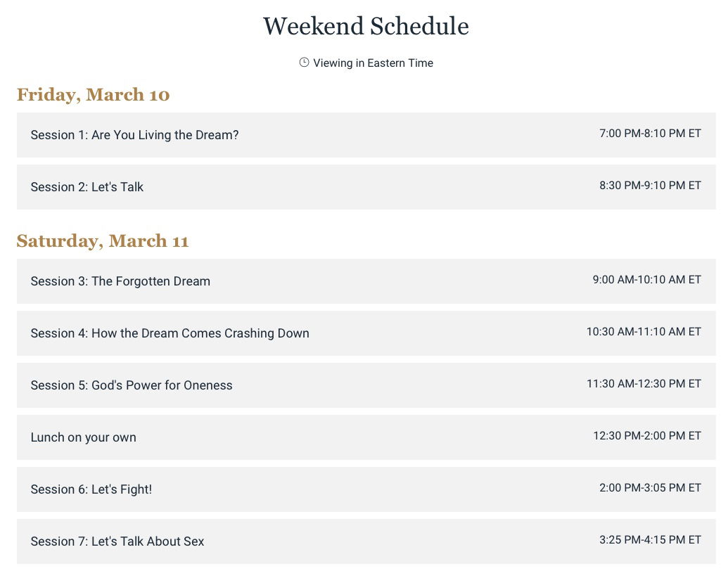The width and height of the screenshot is (728, 578).
Task: Click the 10:30 AM-11:10 AM ET time
Action: [x=644, y=332]
